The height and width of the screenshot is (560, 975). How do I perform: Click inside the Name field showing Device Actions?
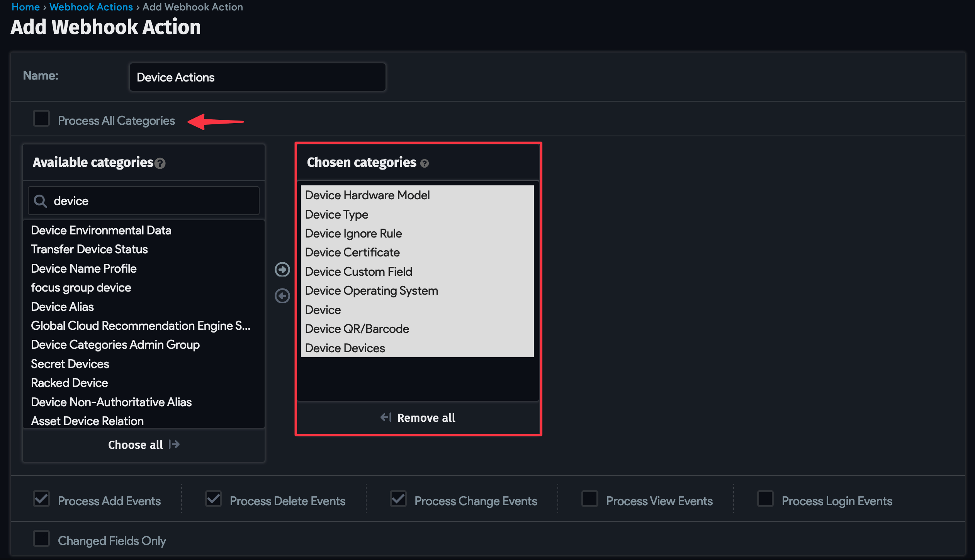click(257, 77)
